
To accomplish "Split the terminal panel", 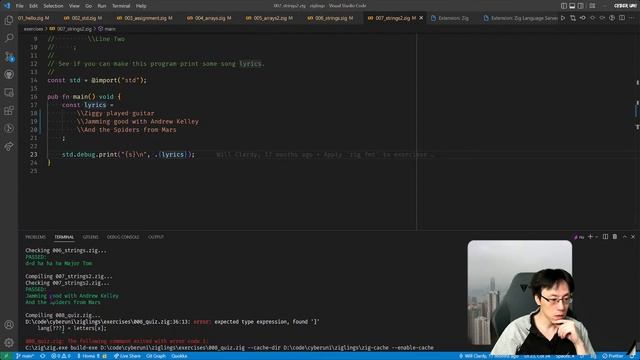I will tap(605, 237).
